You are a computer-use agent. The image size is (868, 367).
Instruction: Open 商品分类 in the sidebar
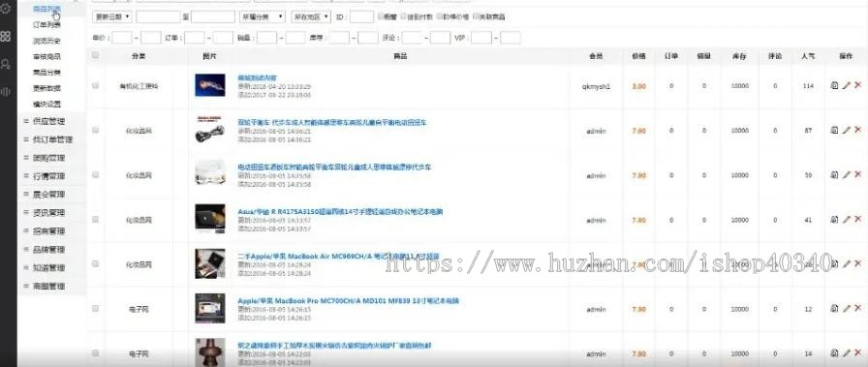(x=47, y=73)
